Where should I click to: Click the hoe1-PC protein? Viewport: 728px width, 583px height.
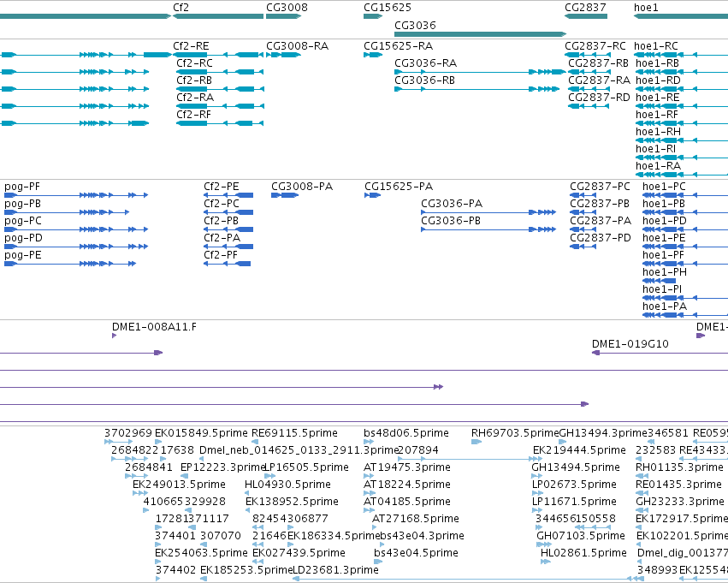click(685, 195)
